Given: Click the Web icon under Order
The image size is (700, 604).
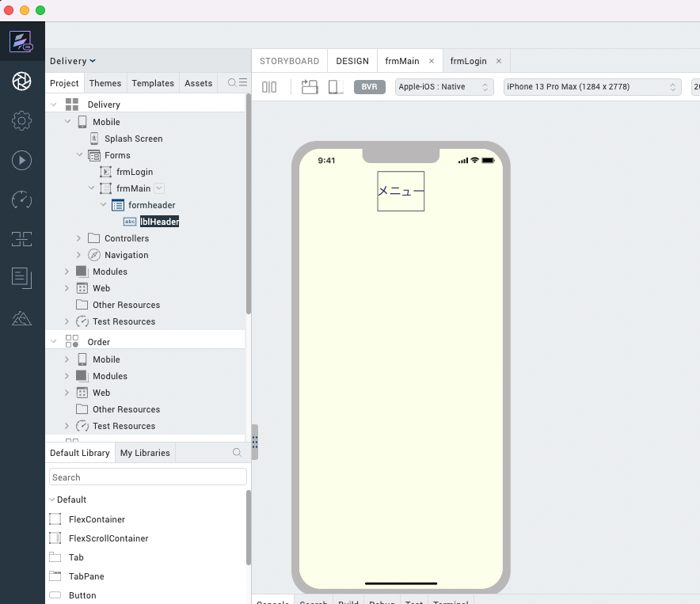Looking at the screenshot, I should (x=82, y=393).
